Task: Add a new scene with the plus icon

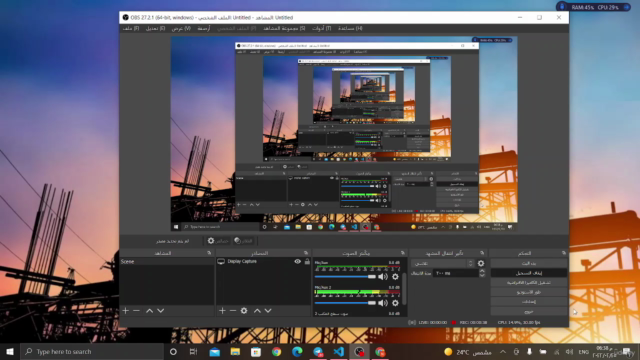Action: (125, 311)
